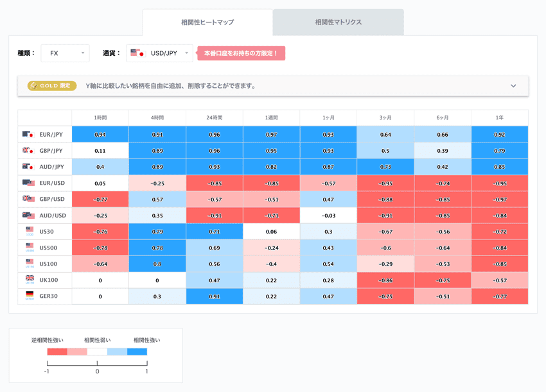Click the dark blue legend swatch
The image size is (546, 392).
pyautogui.click(x=137, y=352)
